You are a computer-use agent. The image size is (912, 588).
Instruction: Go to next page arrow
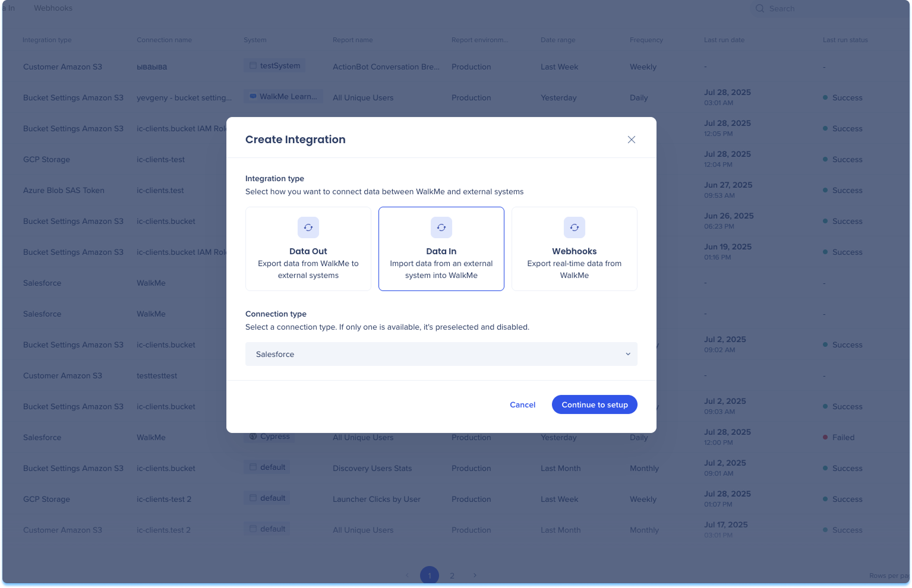(475, 575)
